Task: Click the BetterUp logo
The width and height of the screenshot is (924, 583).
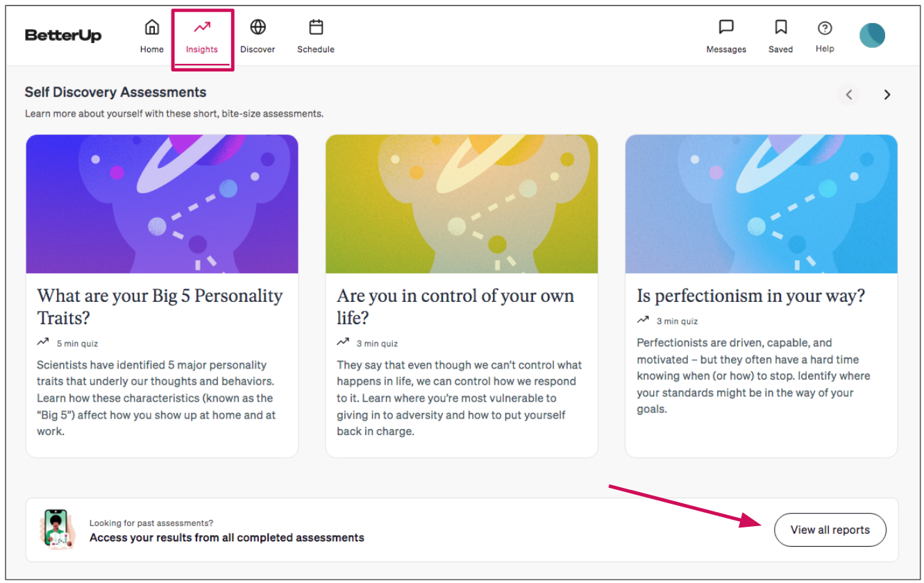Action: tap(63, 35)
